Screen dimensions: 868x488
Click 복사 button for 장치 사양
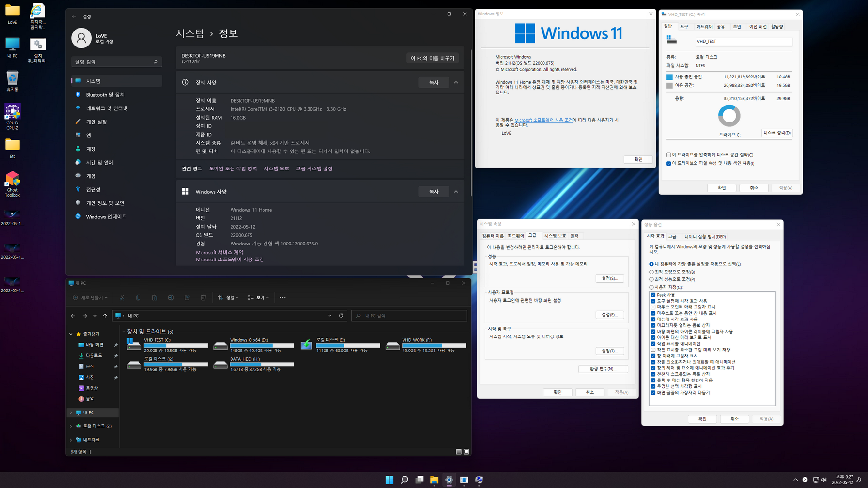(434, 83)
